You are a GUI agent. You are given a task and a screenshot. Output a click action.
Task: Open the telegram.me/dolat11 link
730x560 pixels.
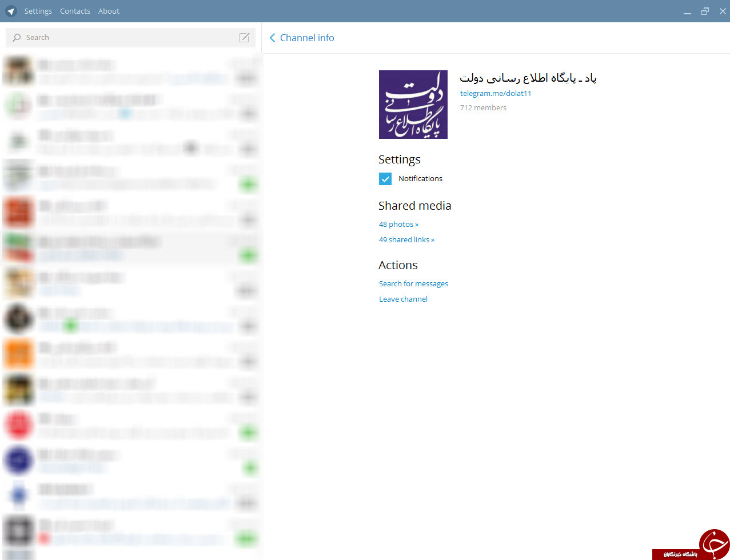[x=496, y=93]
